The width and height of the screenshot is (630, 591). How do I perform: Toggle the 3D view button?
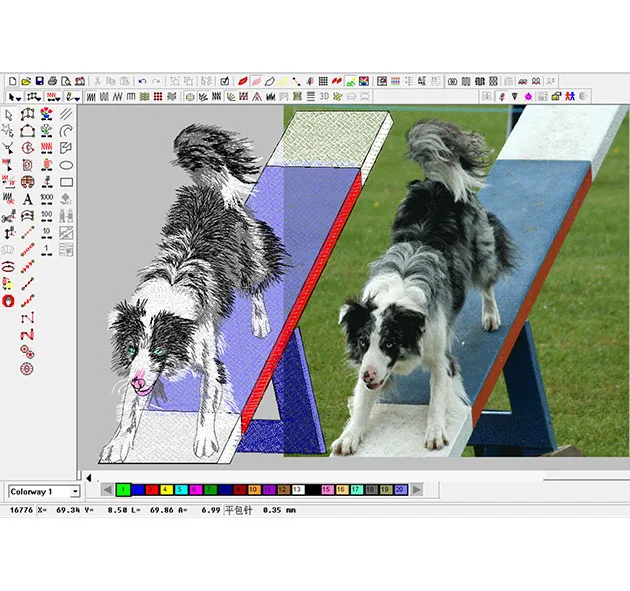[323, 97]
